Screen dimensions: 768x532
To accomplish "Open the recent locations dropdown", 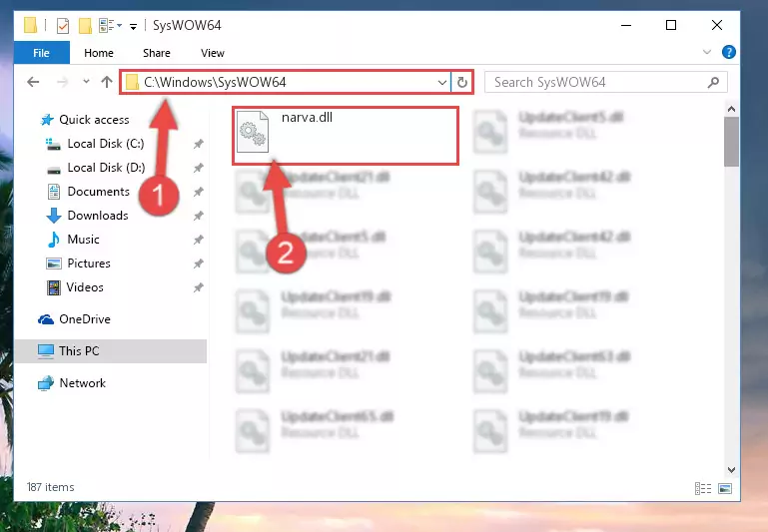I will 86,82.
